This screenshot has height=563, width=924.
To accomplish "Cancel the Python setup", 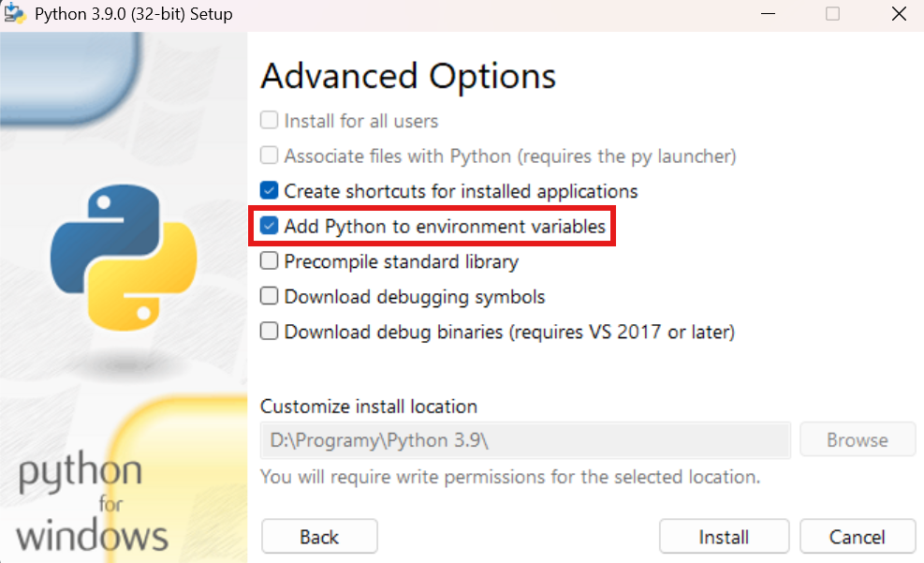I will (x=857, y=537).
